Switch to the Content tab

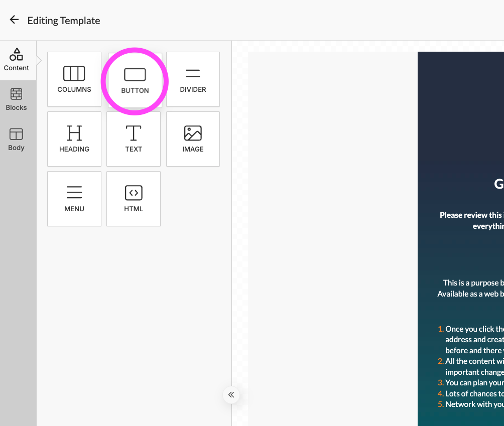[x=17, y=60]
